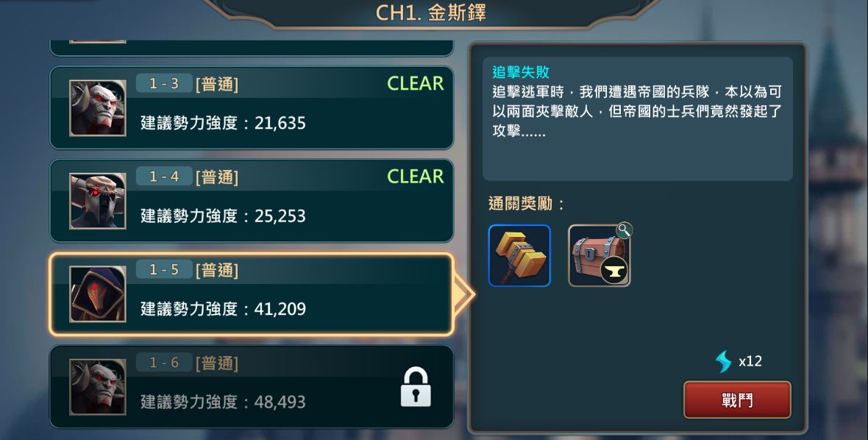Click the golden hammer reward icon
This screenshot has width=868, height=440.
(519, 255)
